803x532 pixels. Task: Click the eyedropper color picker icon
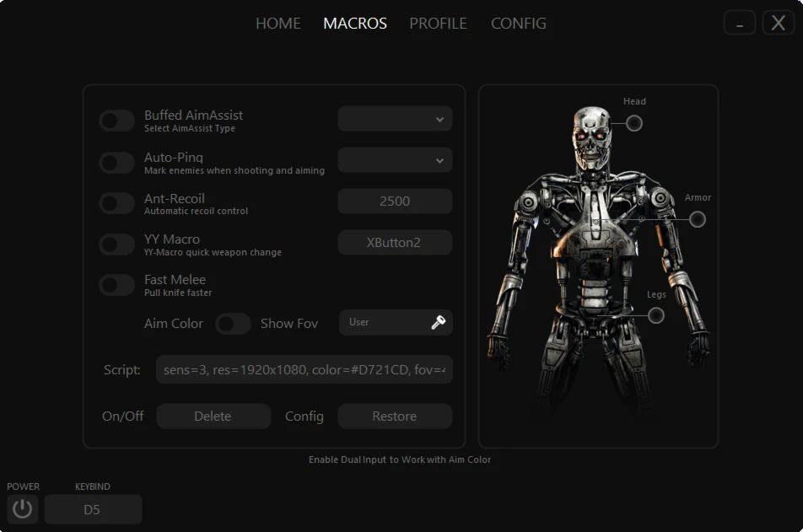(439, 322)
